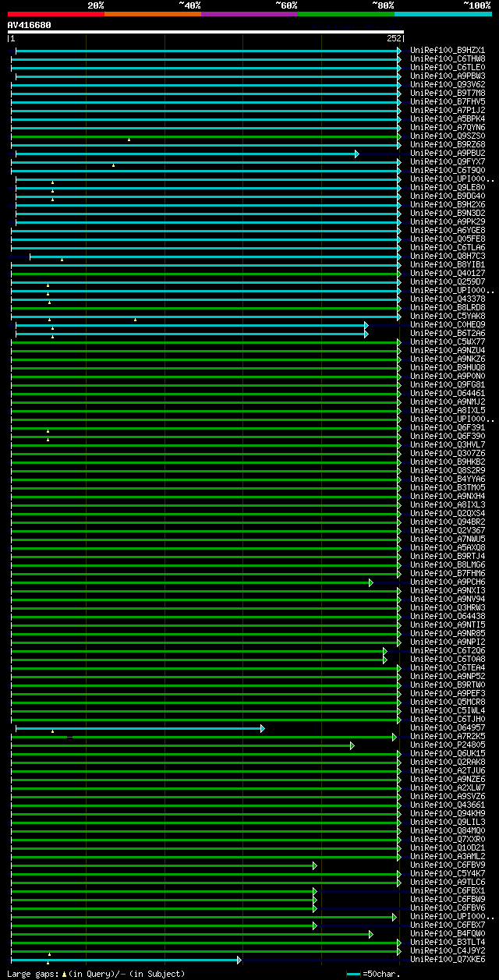Image resolution: width=499 pixels, height=980 pixels.
Task: Open the UniRef100_A2XLW7 hit
Action: [x=448, y=788]
